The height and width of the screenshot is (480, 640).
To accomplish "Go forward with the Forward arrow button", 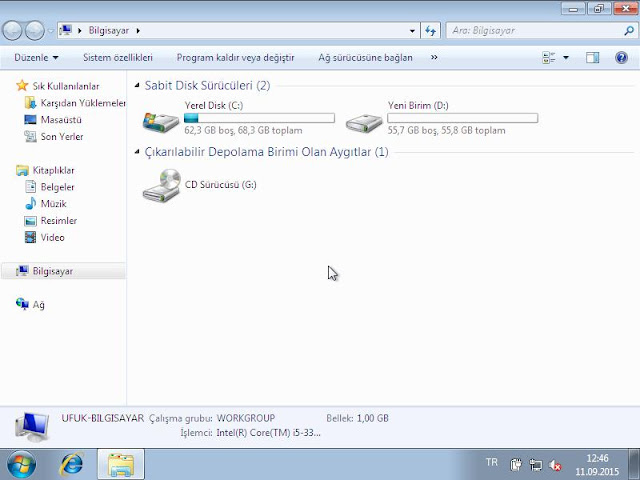I will (35, 31).
